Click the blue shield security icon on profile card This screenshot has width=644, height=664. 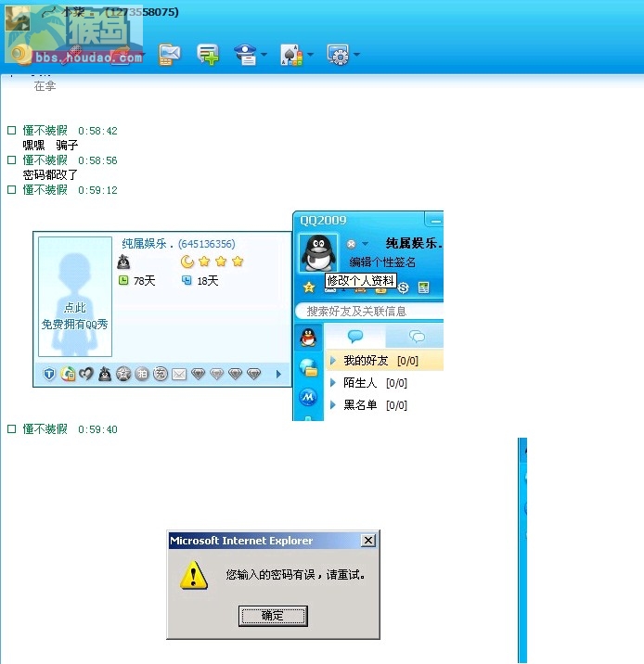49,374
